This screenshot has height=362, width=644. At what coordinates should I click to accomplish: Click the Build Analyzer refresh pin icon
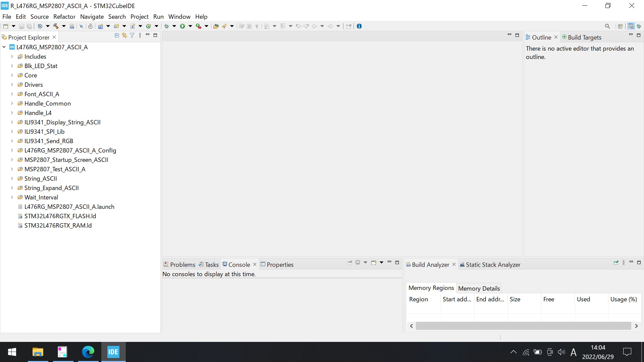(616, 262)
